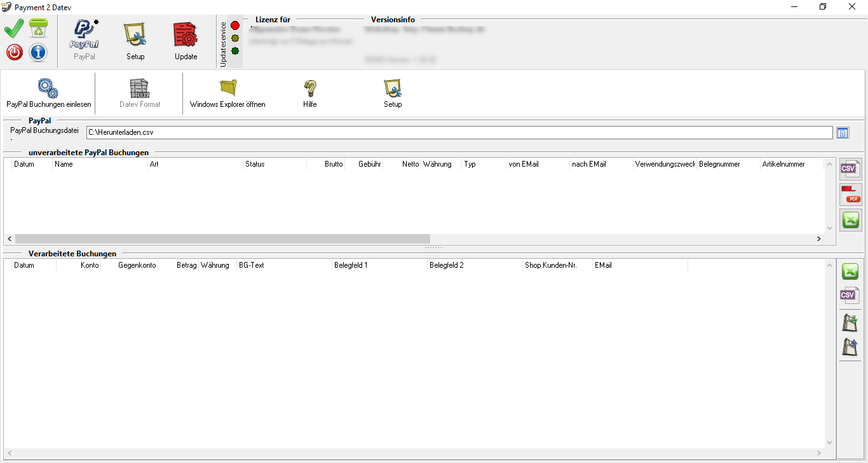Screen dimensions: 868x463
Task: Click the green recycle bin icon
Action: (38, 29)
